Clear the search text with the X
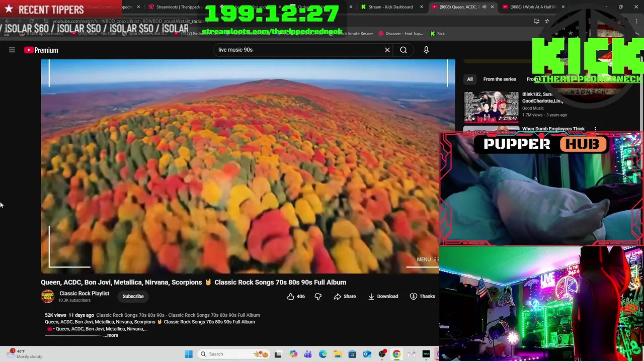This screenshot has width=644, height=362. click(x=387, y=50)
